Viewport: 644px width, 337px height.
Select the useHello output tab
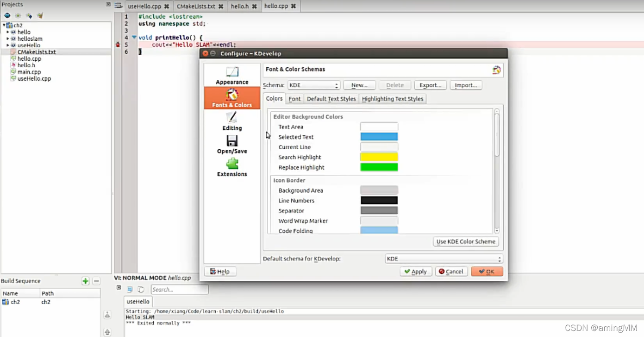(x=138, y=301)
